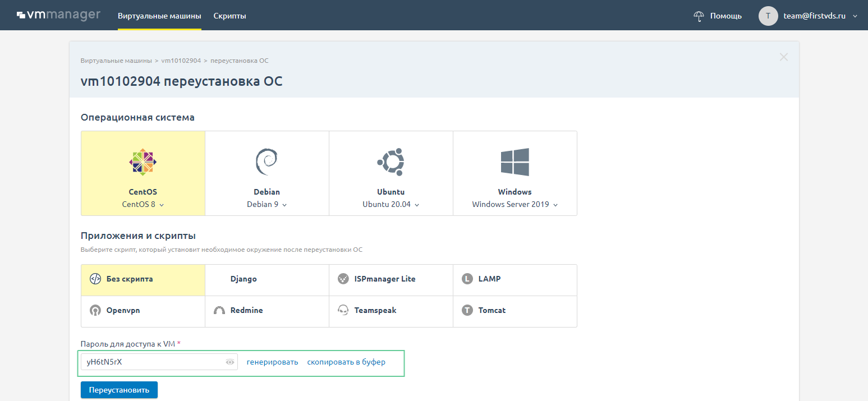The image size is (868, 401).
Task: Select the Teamspeak script
Action: (391, 311)
